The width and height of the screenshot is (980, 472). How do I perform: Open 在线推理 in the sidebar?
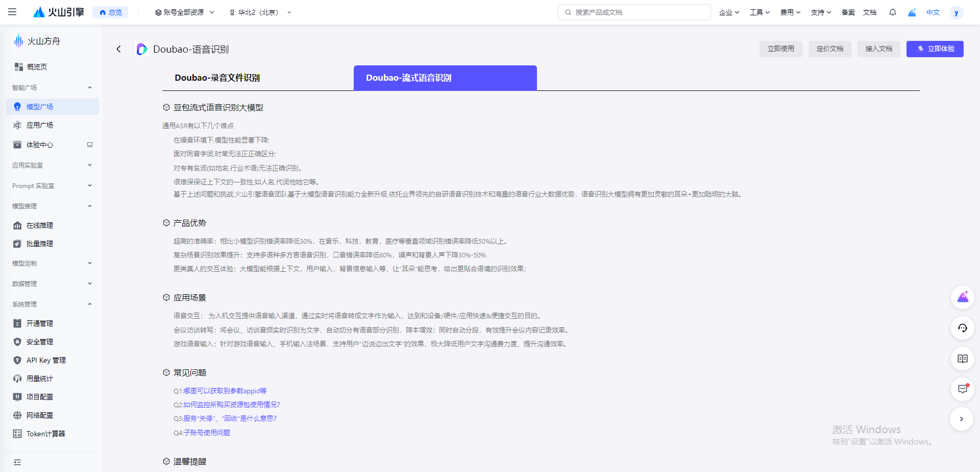(x=53, y=225)
